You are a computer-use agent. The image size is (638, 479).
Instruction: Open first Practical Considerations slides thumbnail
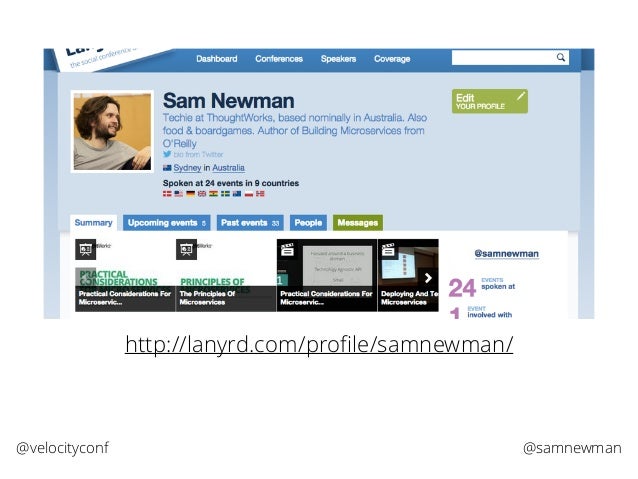pyautogui.click(x=125, y=276)
